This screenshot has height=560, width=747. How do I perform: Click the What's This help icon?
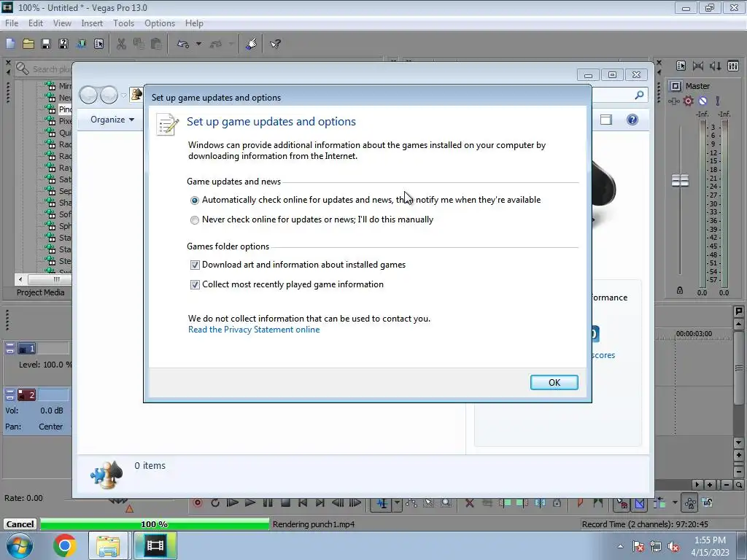pos(275,44)
